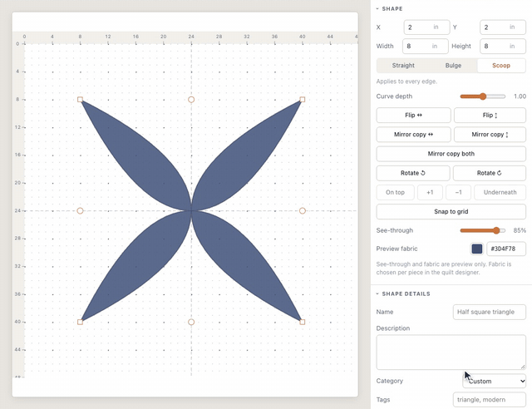Click the Snap to grid button
The height and width of the screenshot is (409, 532).
click(451, 212)
